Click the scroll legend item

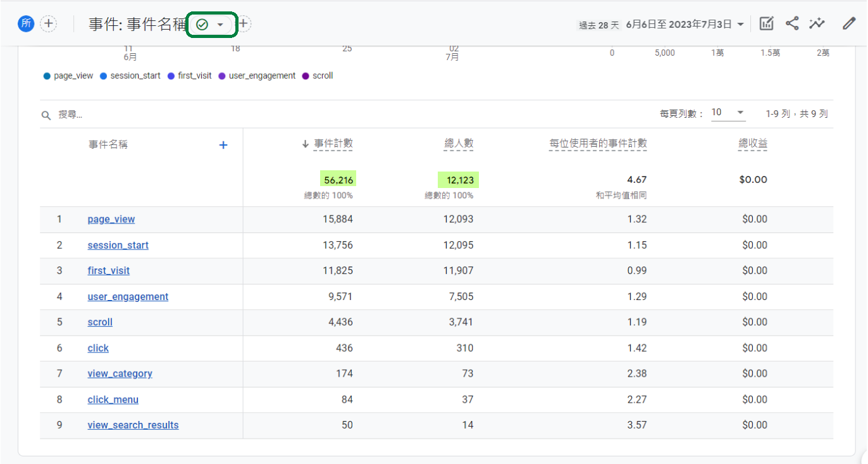click(318, 76)
